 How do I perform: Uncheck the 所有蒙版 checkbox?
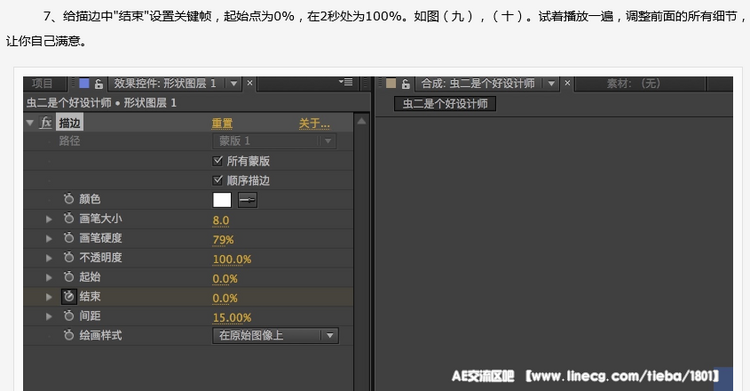point(218,161)
